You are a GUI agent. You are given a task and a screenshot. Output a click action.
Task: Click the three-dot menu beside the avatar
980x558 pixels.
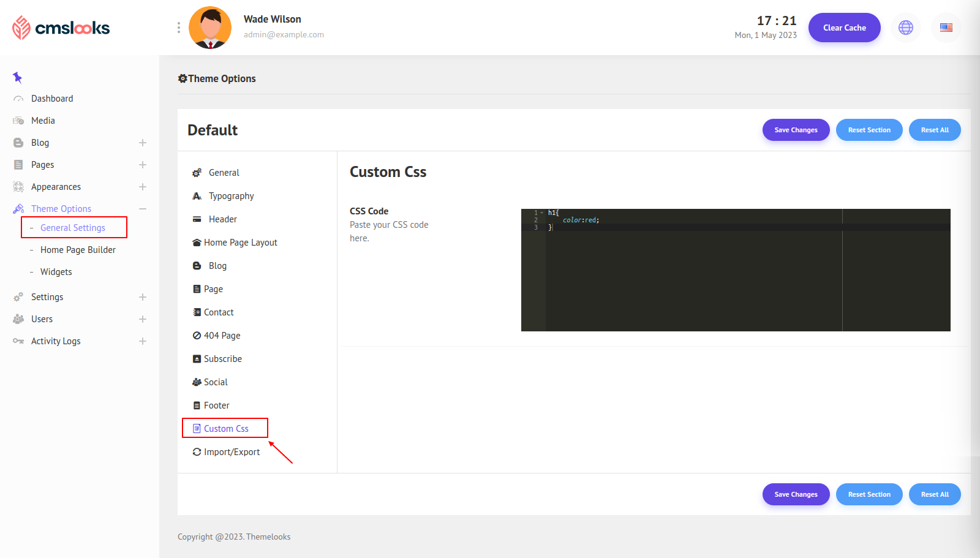tap(178, 28)
